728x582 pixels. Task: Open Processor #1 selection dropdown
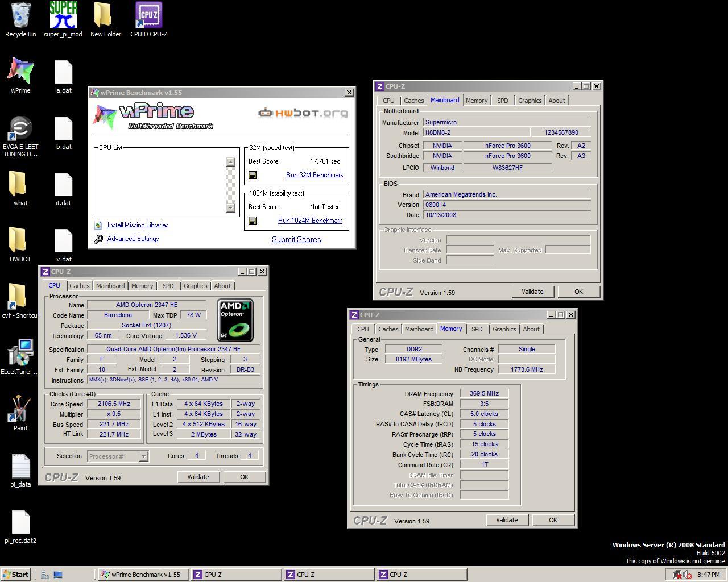pyautogui.click(x=144, y=456)
